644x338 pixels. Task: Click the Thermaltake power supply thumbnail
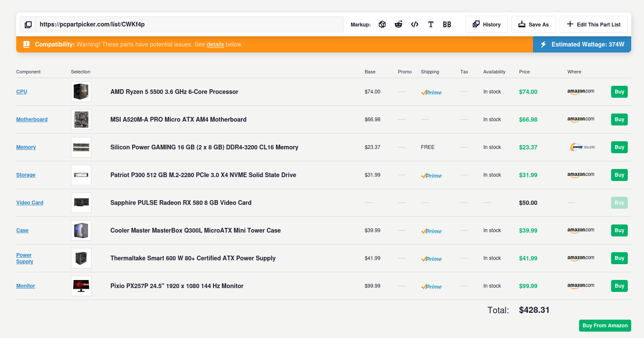(81, 258)
